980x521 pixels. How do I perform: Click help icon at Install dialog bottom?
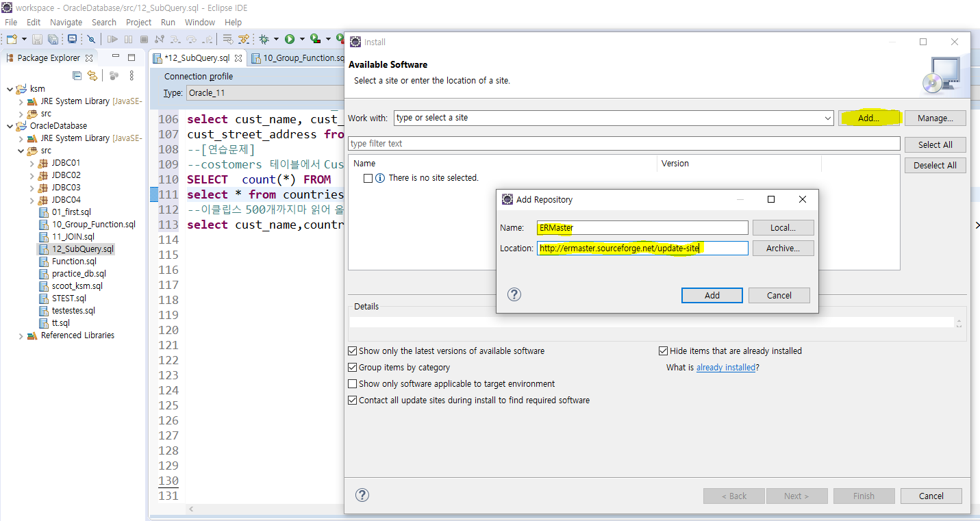coord(363,495)
